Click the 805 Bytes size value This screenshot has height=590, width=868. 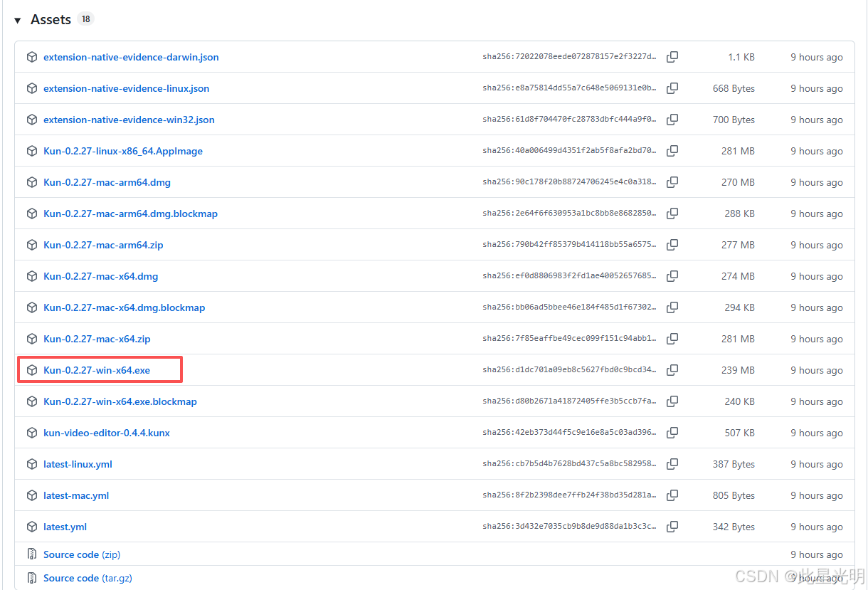[x=734, y=495]
